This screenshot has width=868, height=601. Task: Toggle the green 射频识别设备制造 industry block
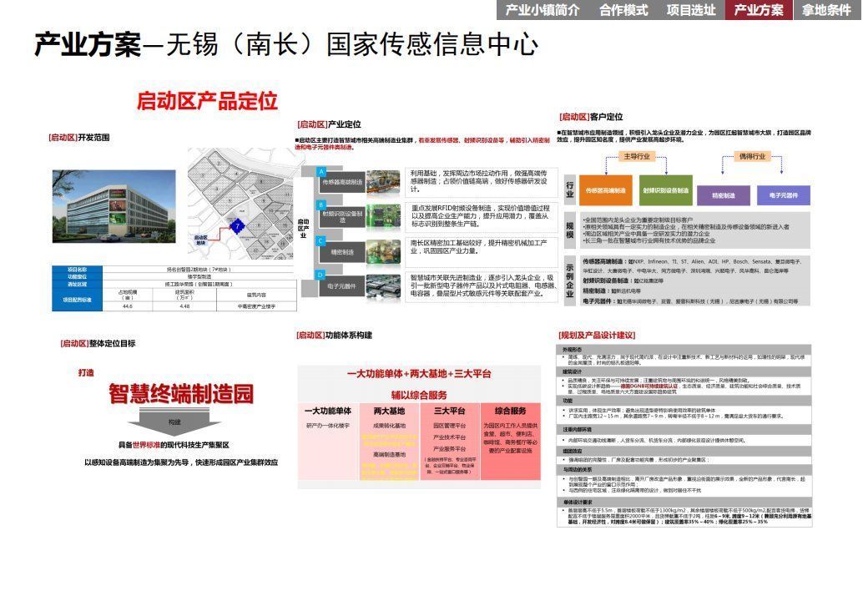(664, 190)
